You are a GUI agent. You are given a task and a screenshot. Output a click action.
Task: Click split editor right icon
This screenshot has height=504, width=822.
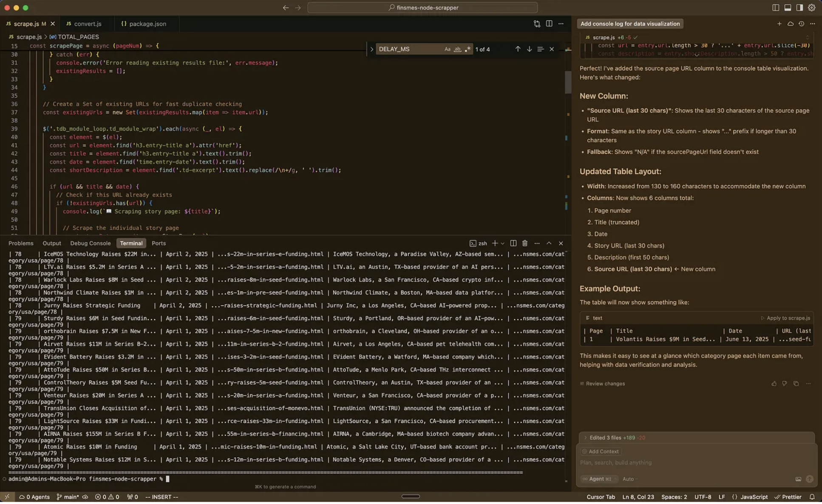pyautogui.click(x=549, y=24)
